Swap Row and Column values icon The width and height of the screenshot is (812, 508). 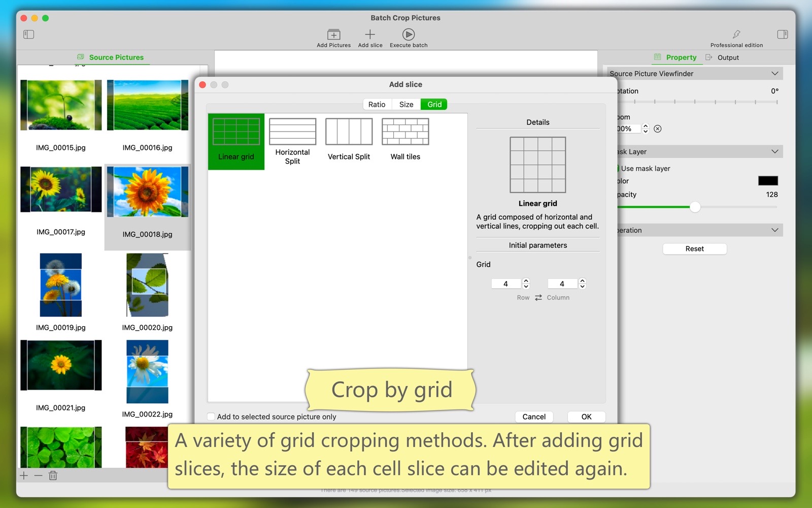(x=538, y=298)
